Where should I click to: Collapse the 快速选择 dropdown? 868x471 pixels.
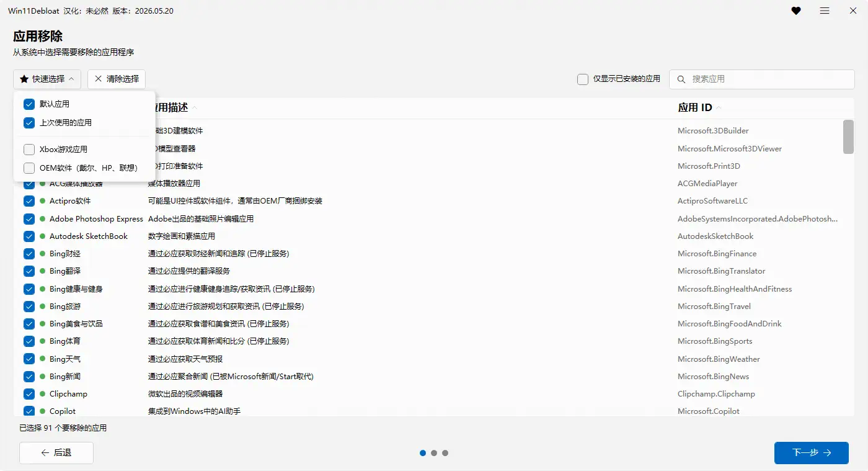[x=47, y=79]
